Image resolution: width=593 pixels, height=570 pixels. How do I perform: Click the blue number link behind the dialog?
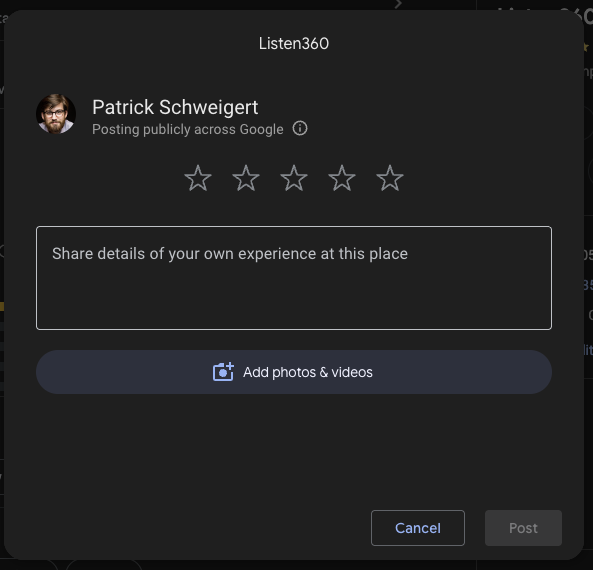(x=588, y=285)
